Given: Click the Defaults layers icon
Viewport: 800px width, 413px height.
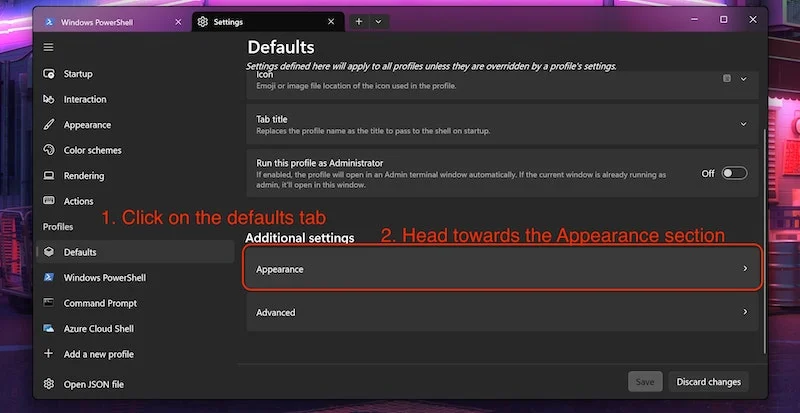Looking at the screenshot, I should [49, 252].
